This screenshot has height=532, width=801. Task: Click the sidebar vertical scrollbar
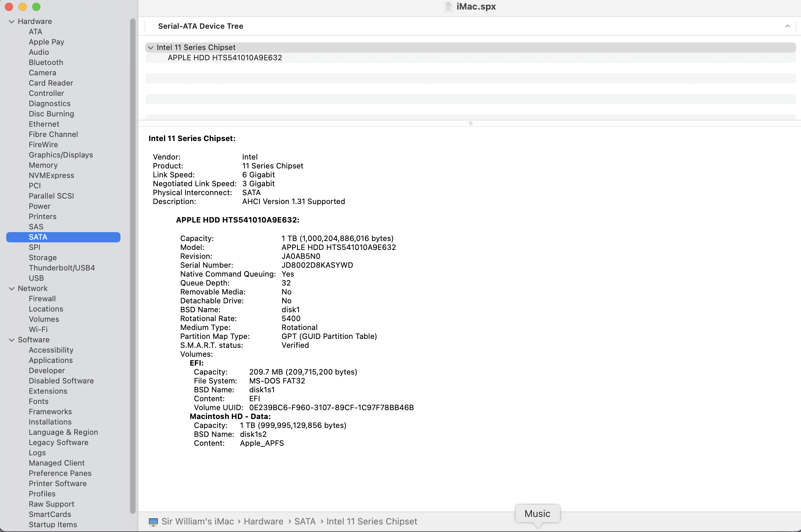(x=133, y=267)
